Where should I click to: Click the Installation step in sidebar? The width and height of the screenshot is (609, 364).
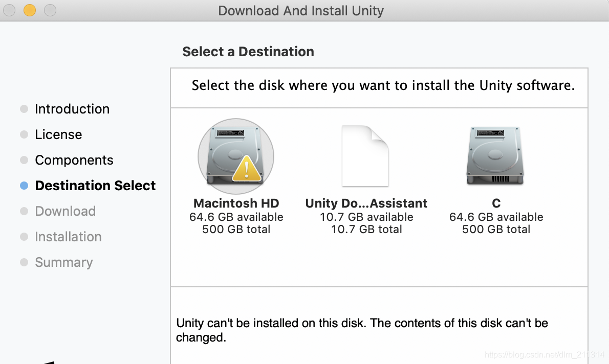(x=69, y=237)
